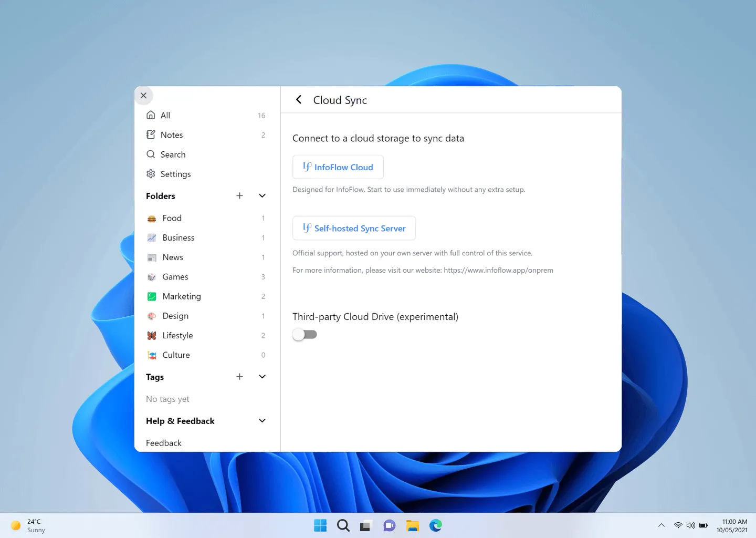Open Microsoft Edge from the taskbar
The width and height of the screenshot is (756, 538).
click(x=436, y=525)
